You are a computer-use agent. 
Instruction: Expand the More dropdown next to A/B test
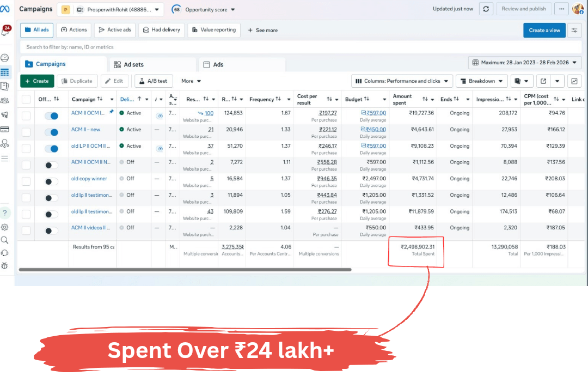[191, 81]
